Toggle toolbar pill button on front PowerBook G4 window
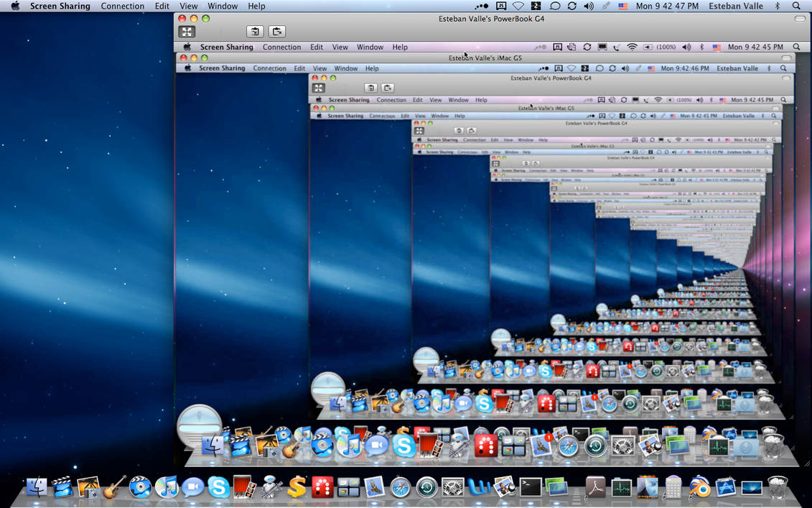 (x=800, y=19)
